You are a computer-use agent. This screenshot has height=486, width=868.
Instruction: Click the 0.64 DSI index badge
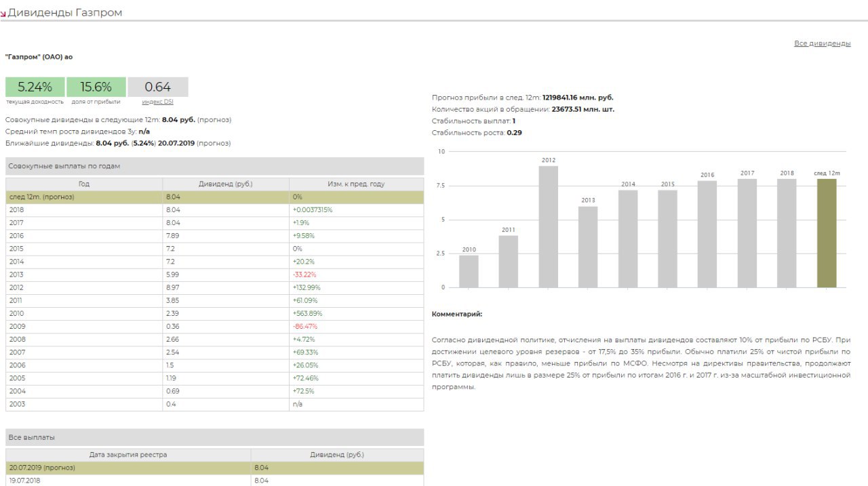(158, 87)
